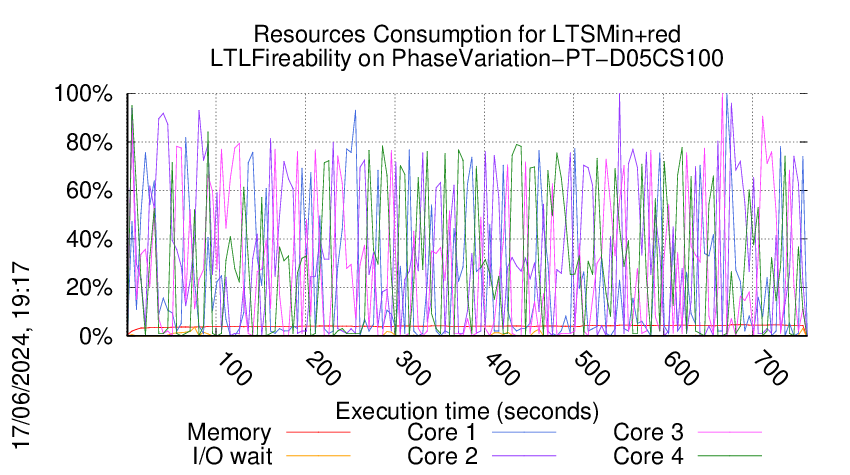Click the timestamp 17/06/2024, 19:17

(x=21, y=356)
